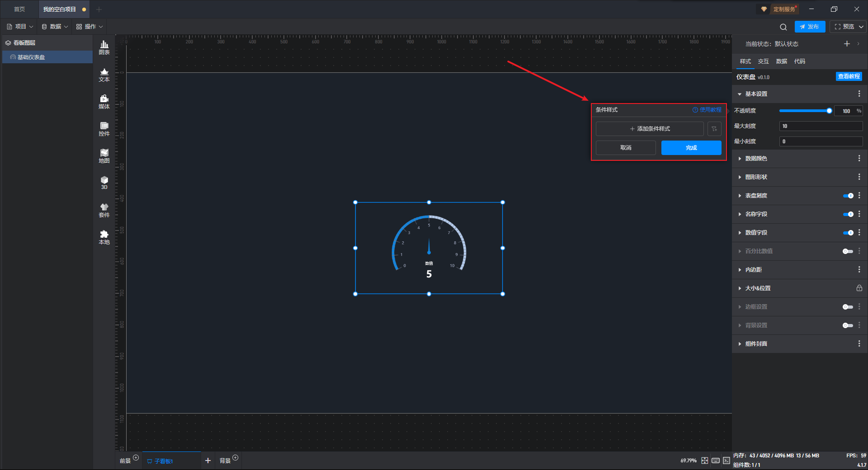Open the 数据 menu
The image size is (868, 470).
55,27
